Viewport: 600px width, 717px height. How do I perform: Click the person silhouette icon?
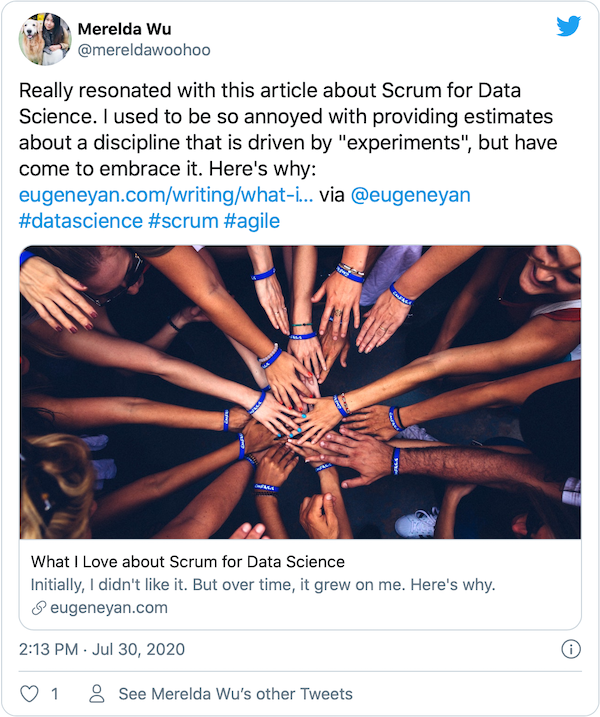(97, 693)
